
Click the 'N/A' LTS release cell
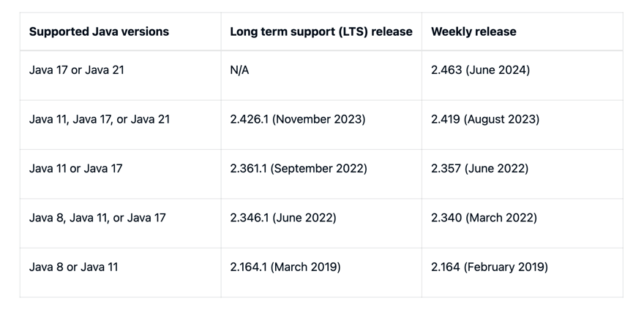pyautogui.click(x=239, y=70)
